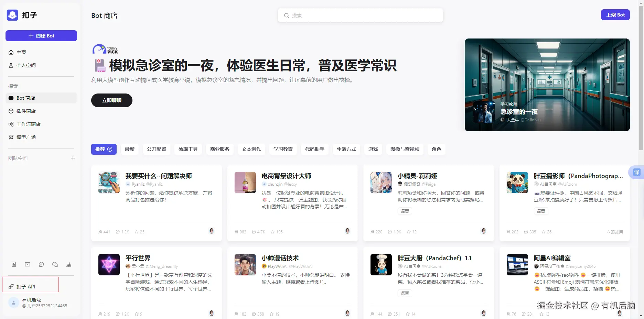This screenshot has height=319, width=644.
Task: Open the 阿星AI编辑室 card thumbnail
Action: tap(517, 265)
